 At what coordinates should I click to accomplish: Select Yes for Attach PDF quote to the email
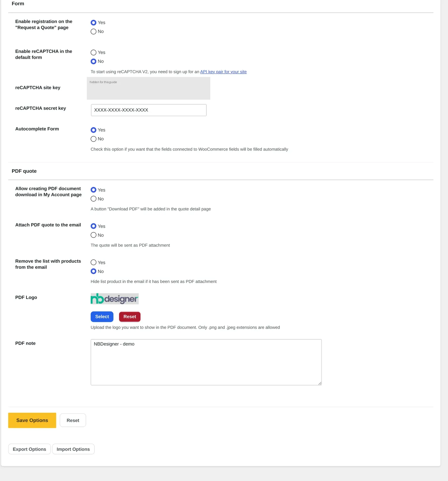tap(94, 226)
